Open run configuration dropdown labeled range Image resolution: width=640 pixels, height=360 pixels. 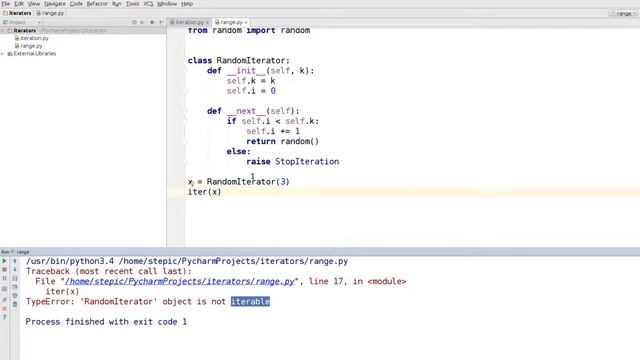point(624,13)
